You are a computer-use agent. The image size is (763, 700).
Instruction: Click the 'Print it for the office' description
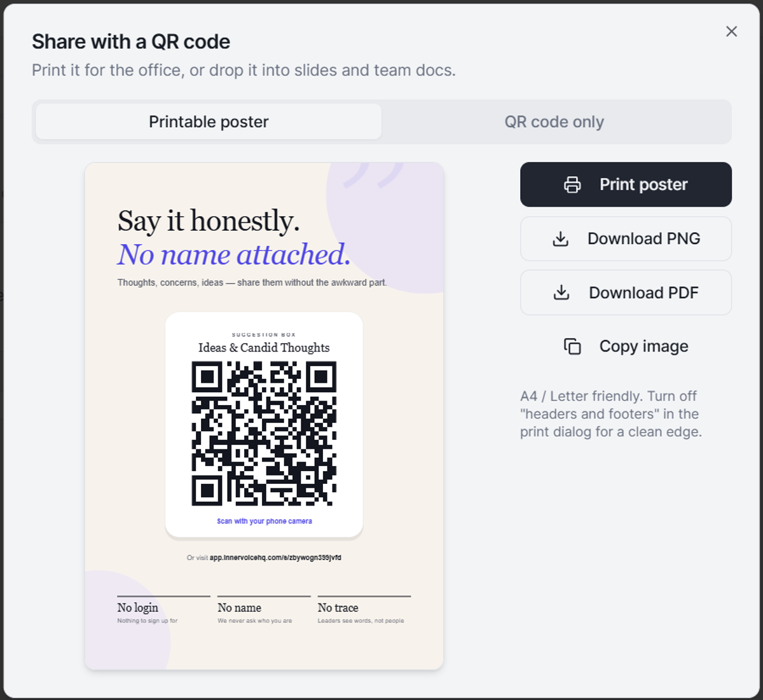click(x=244, y=70)
